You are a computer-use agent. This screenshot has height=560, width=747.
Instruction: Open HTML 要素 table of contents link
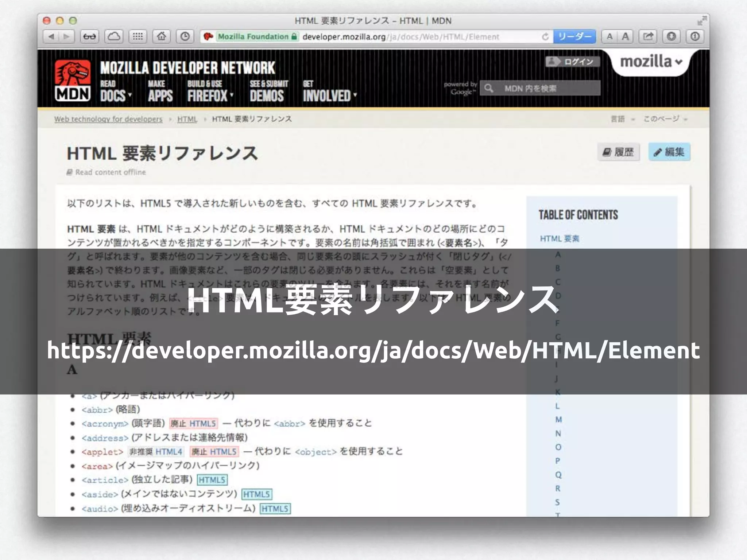click(560, 238)
